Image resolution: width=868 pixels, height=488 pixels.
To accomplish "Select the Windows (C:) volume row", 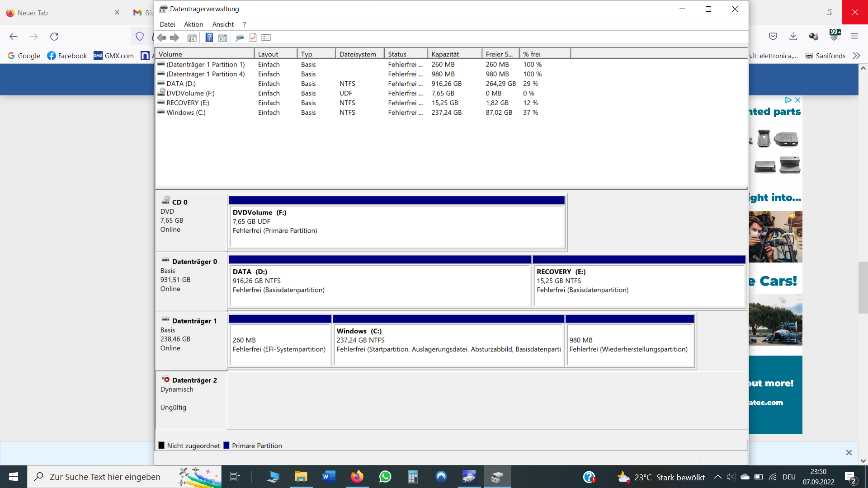I will coord(186,113).
